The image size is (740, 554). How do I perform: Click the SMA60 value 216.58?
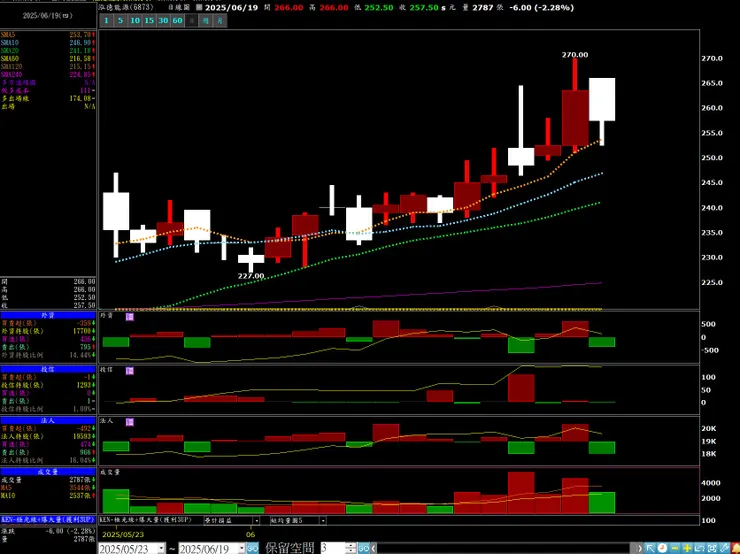point(80,59)
